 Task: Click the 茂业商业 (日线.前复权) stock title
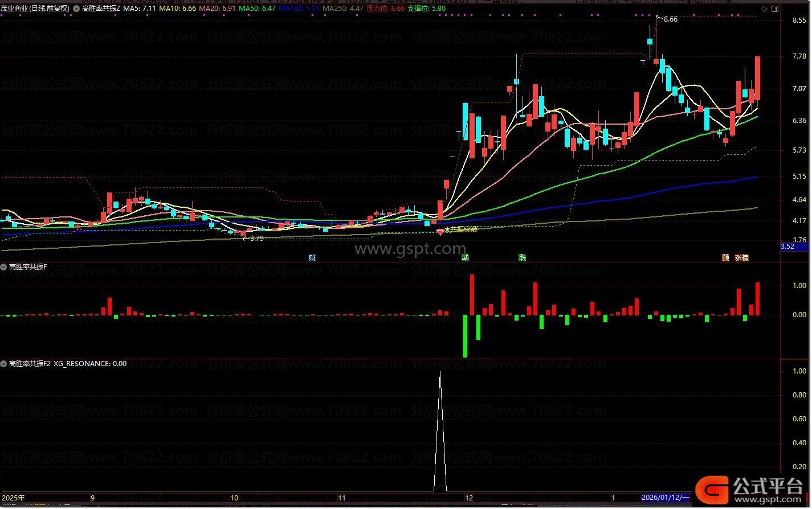tap(35, 9)
